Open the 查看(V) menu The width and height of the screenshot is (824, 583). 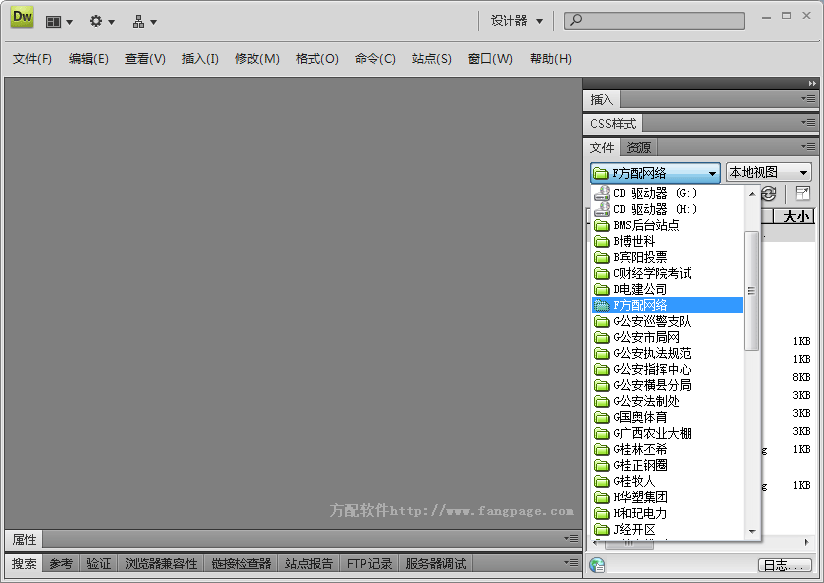(x=145, y=59)
